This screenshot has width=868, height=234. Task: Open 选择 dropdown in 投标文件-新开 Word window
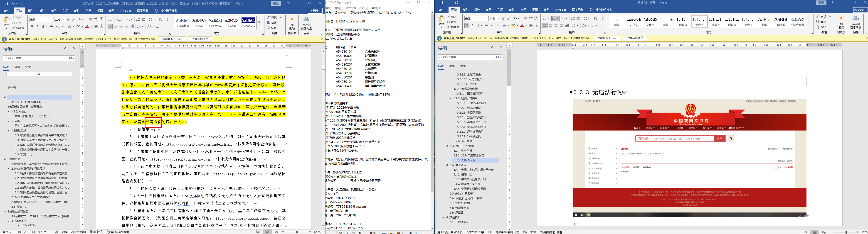tap(823, 27)
